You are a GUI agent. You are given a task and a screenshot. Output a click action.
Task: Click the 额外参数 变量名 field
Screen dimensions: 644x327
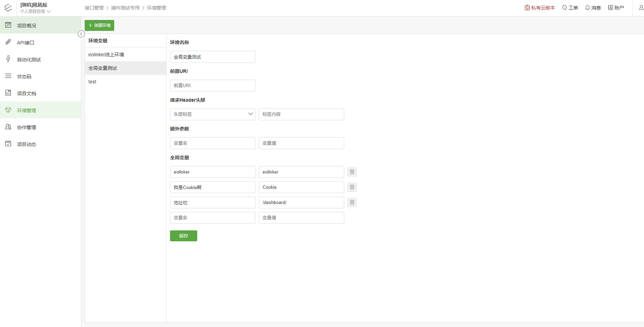click(213, 143)
